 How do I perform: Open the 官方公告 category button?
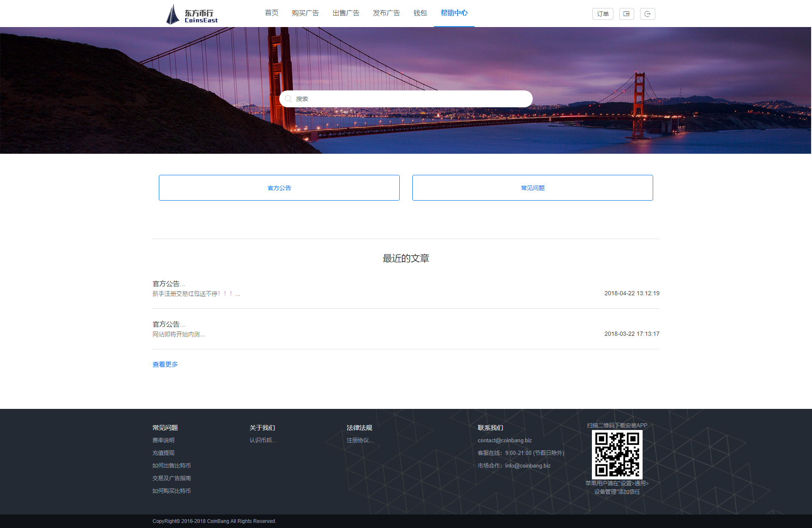[x=279, y=188]
